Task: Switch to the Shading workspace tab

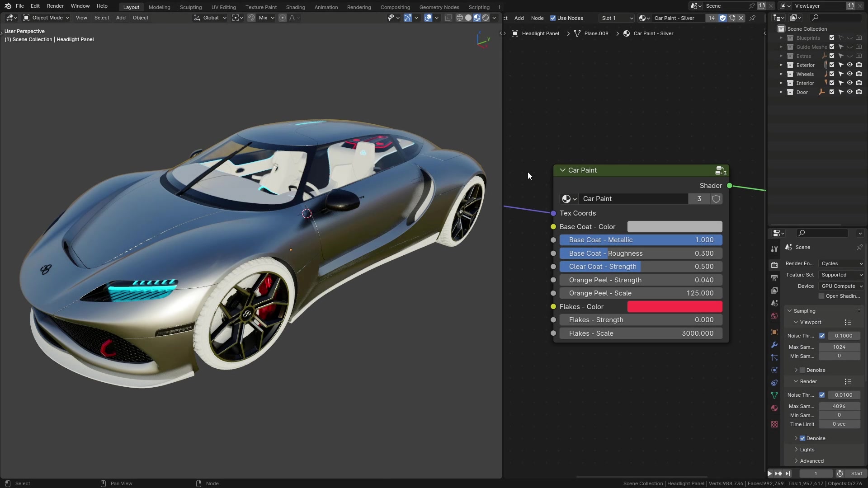Action: (295, 7)
